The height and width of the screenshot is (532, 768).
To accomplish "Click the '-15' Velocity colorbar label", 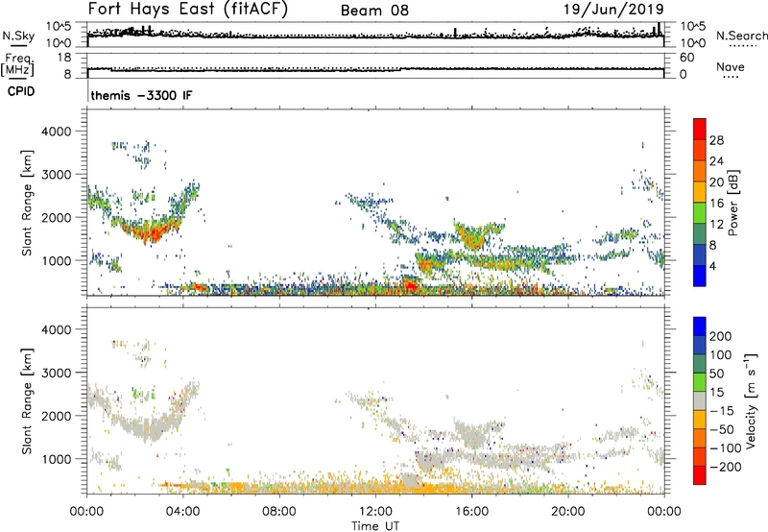I will [722, 411].
